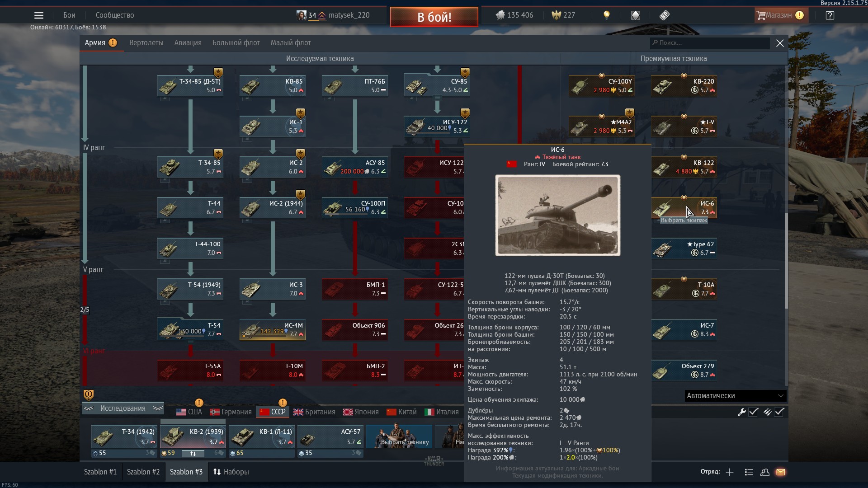Open the player avatar profile

(302, 15)
